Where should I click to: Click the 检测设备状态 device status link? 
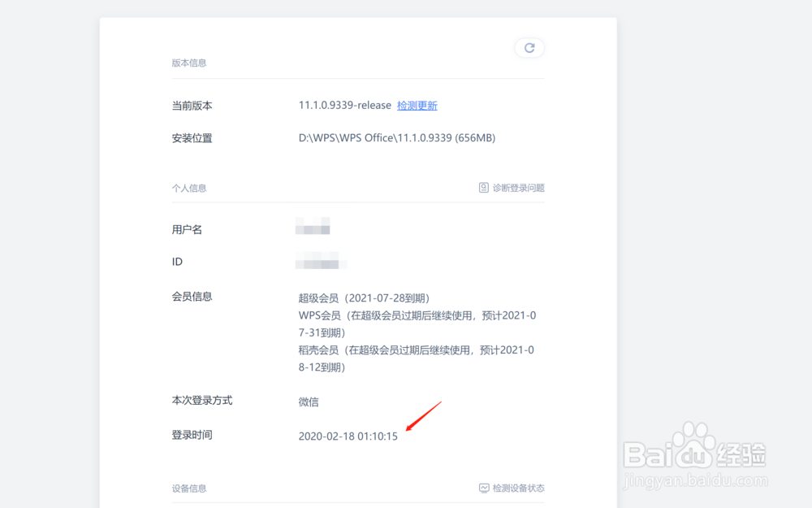pos(520,488)
